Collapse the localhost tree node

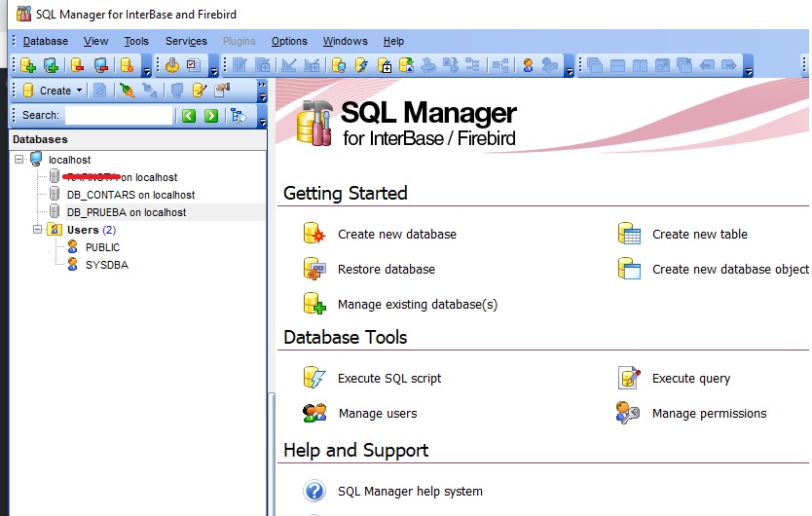click(x=19, y=160)
